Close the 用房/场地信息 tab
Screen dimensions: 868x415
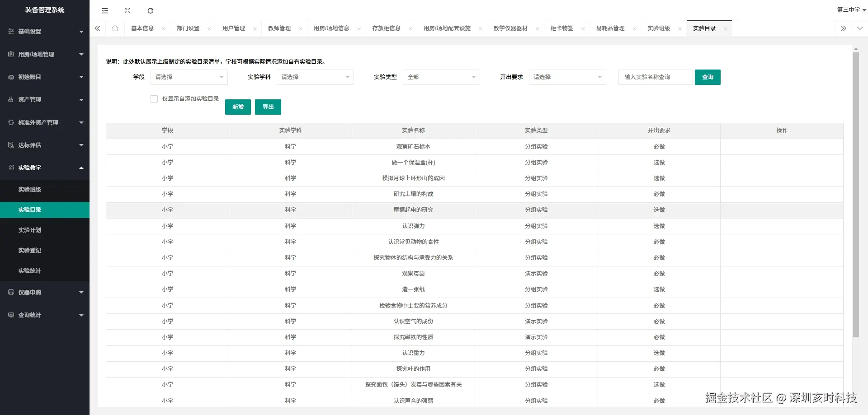pos(359,28)
